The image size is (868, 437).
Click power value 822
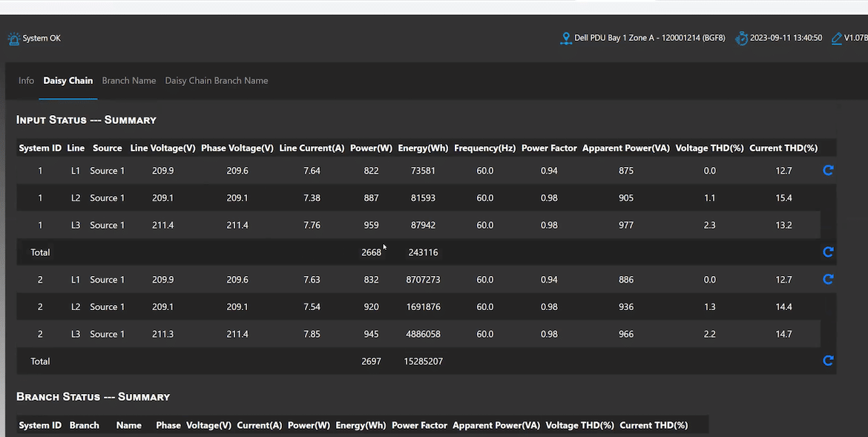[x=371, y=171]
